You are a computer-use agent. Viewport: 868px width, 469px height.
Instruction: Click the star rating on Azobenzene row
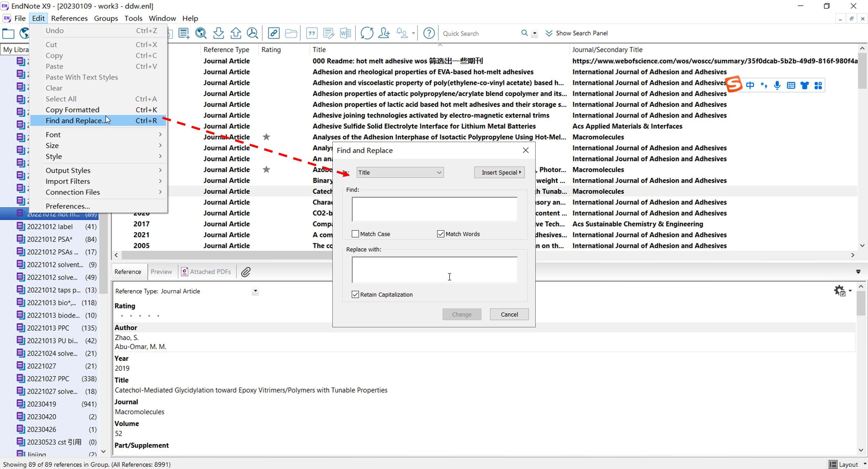[x=266, y=169]
